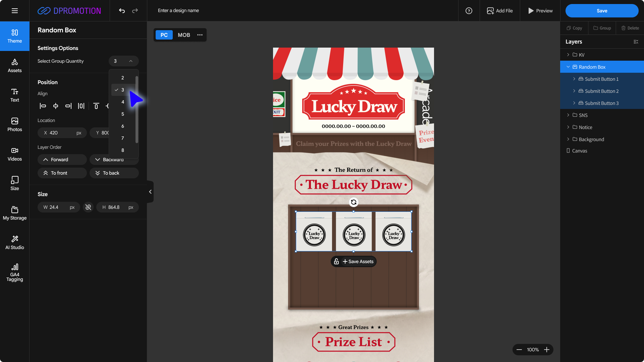Image resolution: width=644 pixels, height=362 pixels.
Task: Click the help question mark icon
Action: (x=469, y=11)
